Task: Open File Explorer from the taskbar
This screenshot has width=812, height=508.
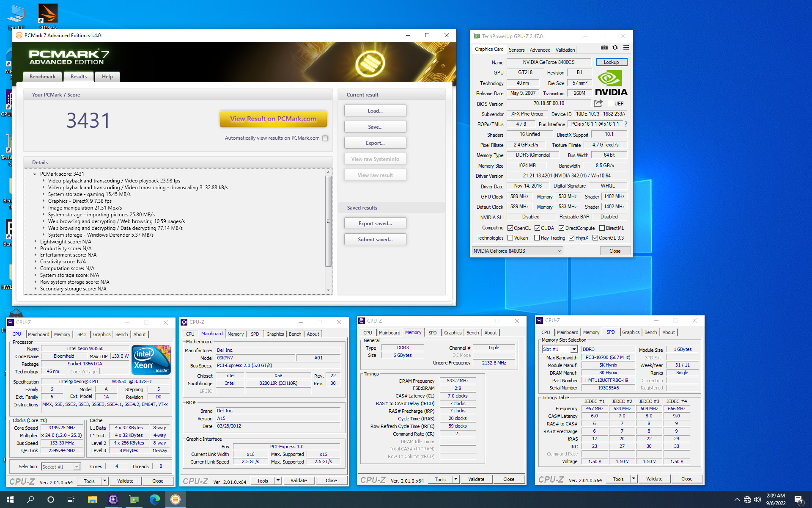Action: pos(92,500)
